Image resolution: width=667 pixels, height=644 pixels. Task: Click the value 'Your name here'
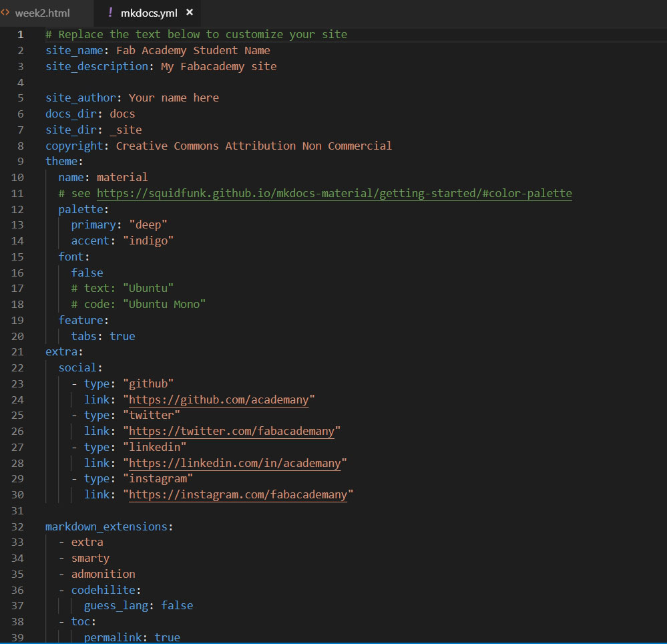click(x=174, y=98)
